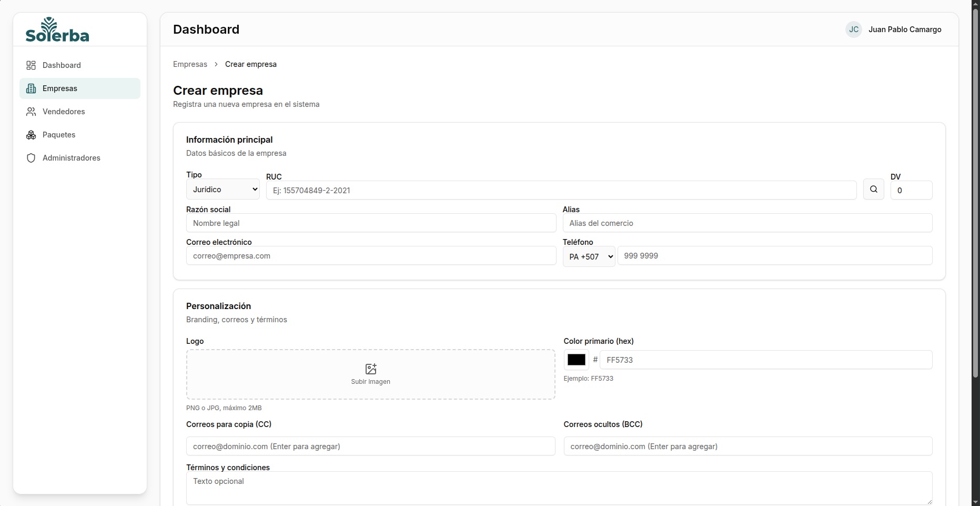The width and height of the screenshot is (980, 506).
Task: Open the Juan Pablo Camargo user menu
Action: [x=904, y=29]
